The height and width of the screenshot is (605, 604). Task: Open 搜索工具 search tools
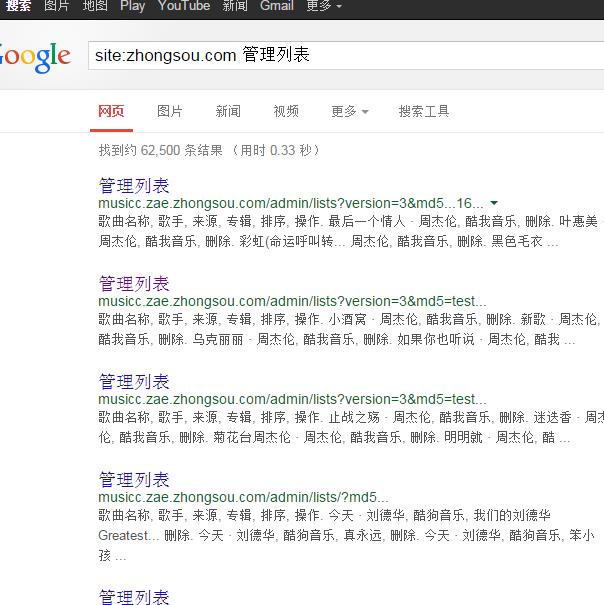point(424,112)
